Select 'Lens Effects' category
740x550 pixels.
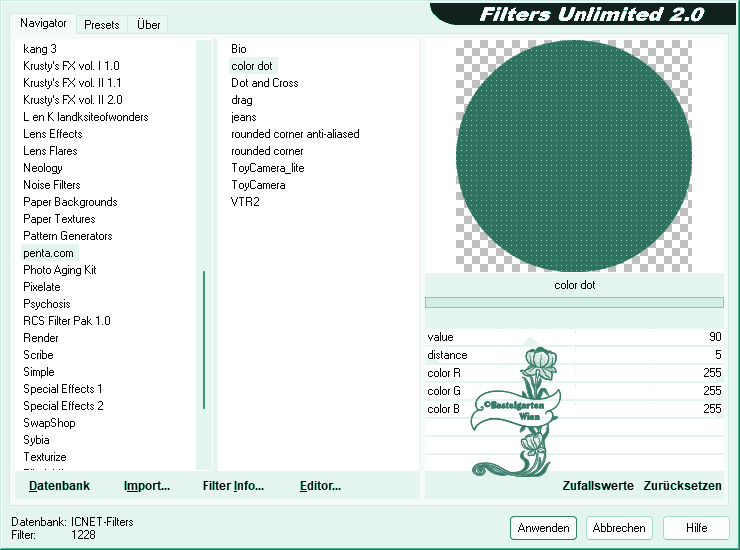pos(53,134)
